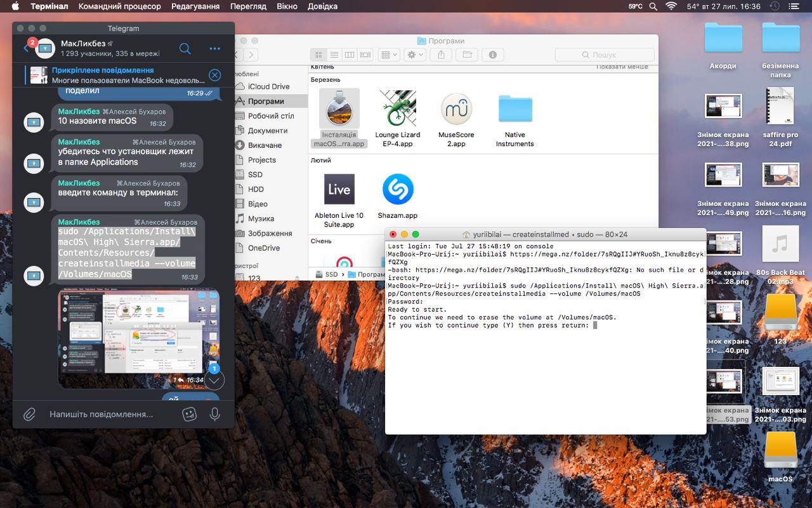Click the CPU temperature 59°C indicator
The height and width of the screenshot is (508, 812).
coord(635,6)
